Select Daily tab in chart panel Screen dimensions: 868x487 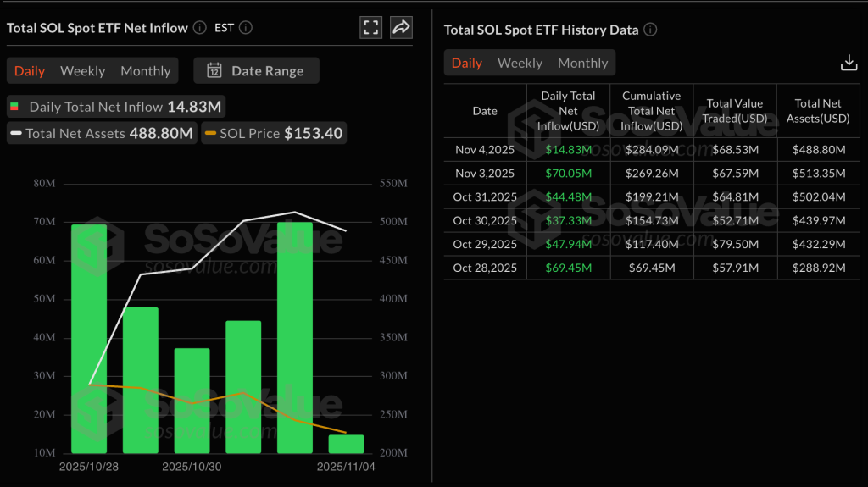coord(30,71)
